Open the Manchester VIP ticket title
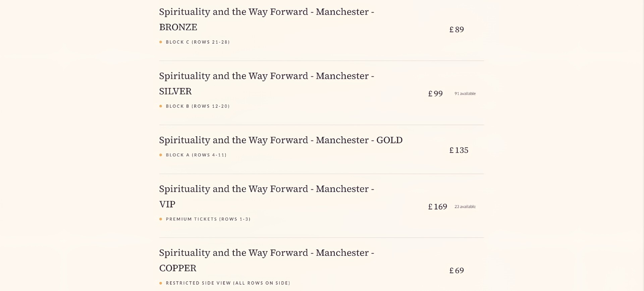This screenshot has width=644, height=291. point(267,196)
